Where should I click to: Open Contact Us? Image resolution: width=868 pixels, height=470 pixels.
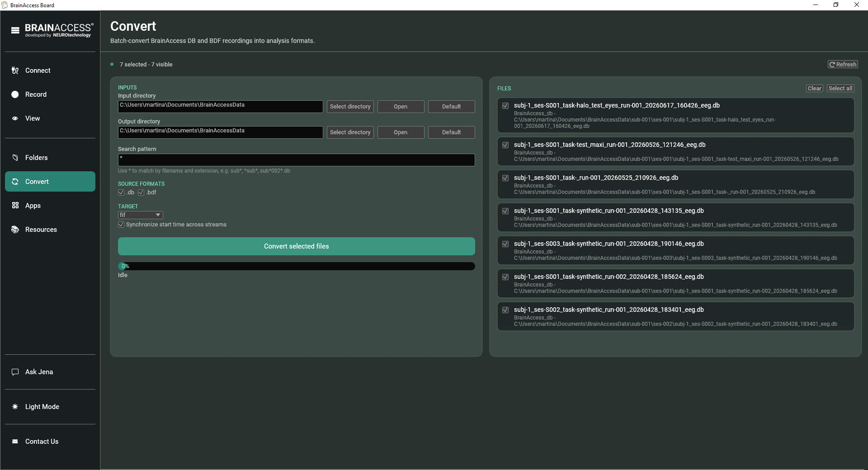tap(50, 442)
